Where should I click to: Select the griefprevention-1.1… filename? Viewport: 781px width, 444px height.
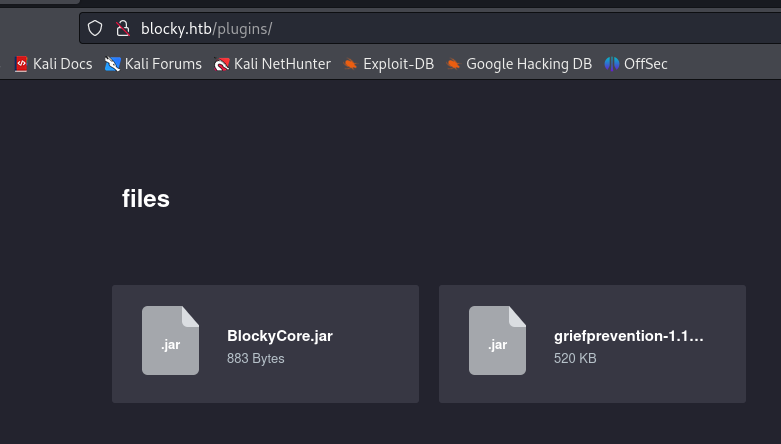pos(628,336)
